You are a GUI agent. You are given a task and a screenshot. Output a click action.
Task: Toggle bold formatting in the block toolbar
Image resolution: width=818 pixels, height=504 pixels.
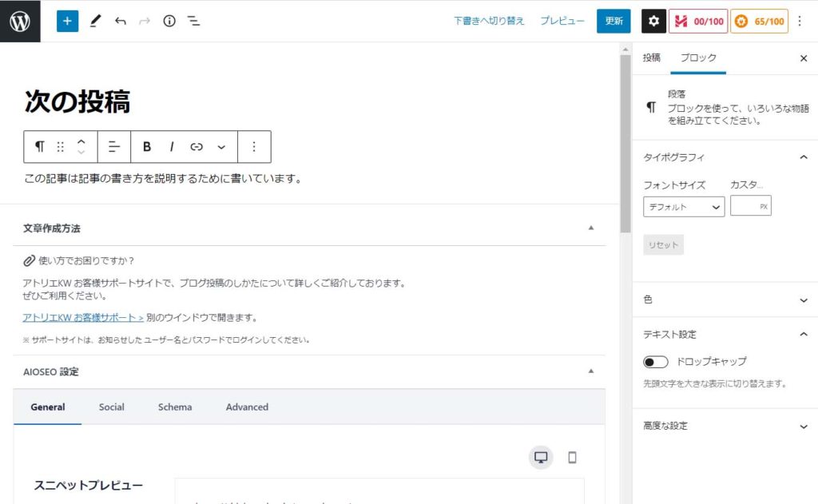tap(147, 146)
